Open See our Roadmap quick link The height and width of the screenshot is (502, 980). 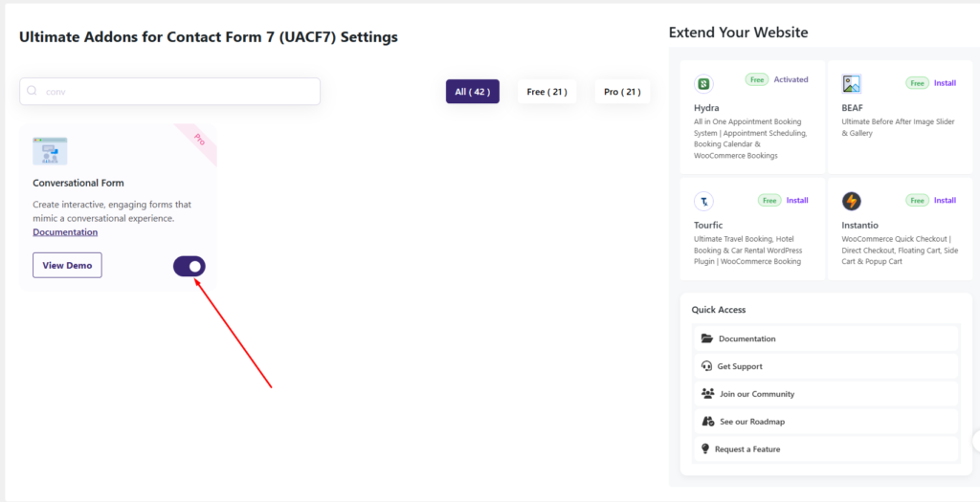(x=826, y=422)
